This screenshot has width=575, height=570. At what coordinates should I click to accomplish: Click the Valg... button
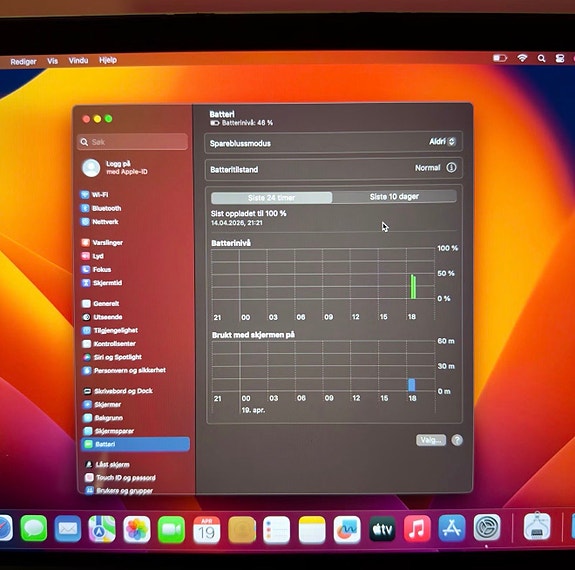431,440
